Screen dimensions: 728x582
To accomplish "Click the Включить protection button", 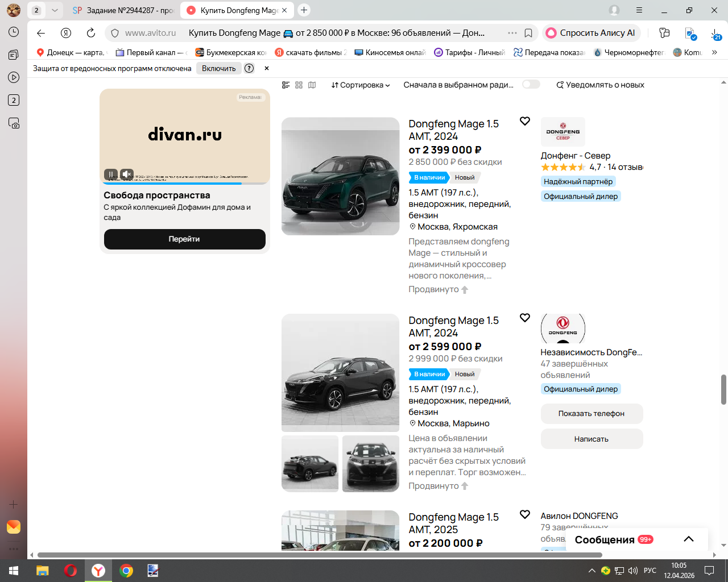I will click(218, 68).
